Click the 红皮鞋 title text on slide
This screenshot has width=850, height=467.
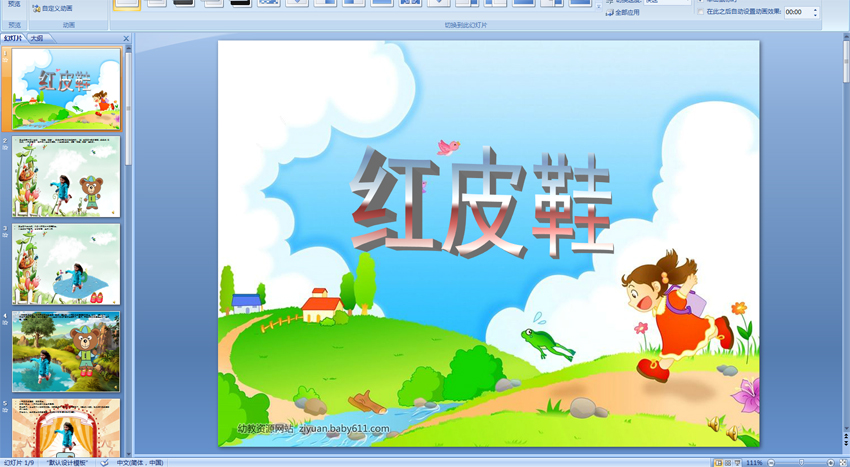[x=481, y=202]
